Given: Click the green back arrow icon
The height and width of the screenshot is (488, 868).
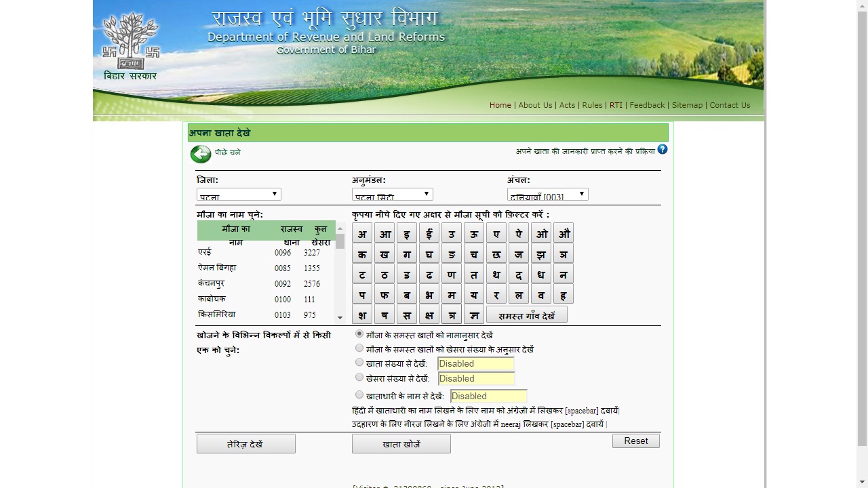Looking at the screenshot, I should [201, 154].
